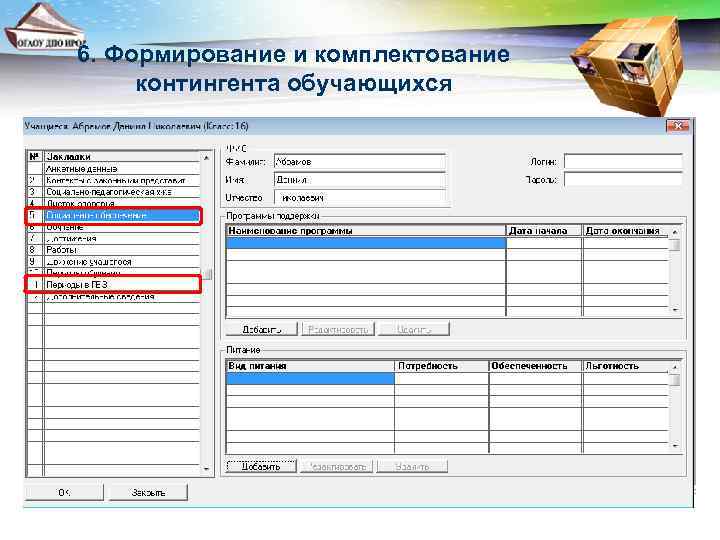Click the empty Пароль field
The image size is (720, 540).
(x=623, y=180)
